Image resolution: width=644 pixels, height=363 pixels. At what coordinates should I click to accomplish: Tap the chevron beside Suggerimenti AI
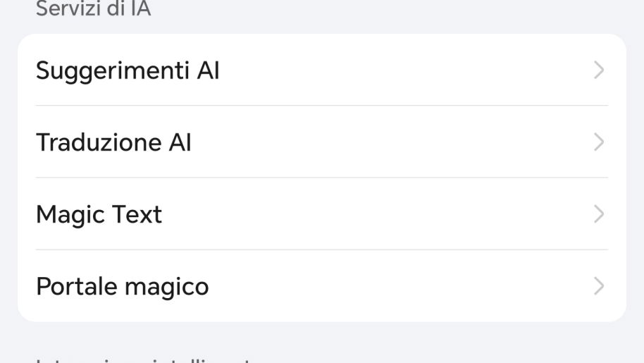[599, 70]
